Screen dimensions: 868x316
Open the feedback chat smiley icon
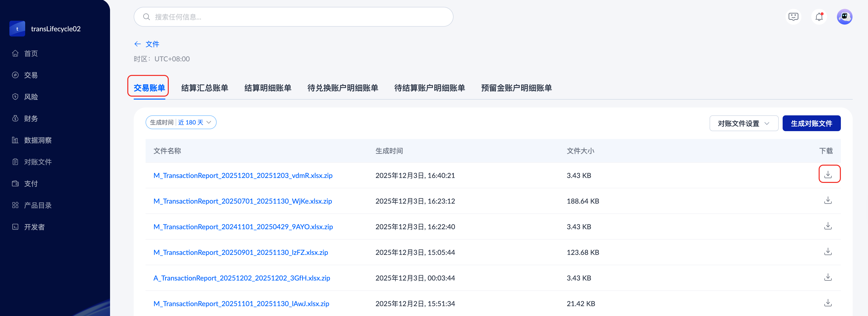[793, 17]
